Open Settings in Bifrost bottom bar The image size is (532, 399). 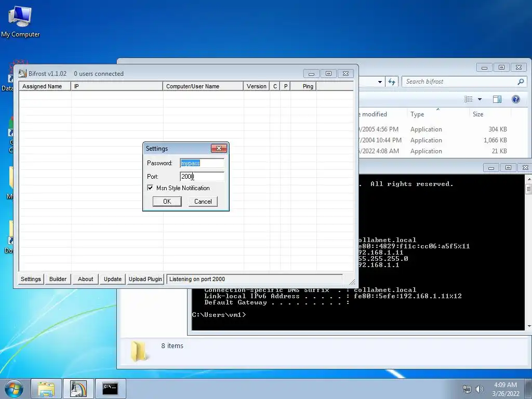[31, 279]
